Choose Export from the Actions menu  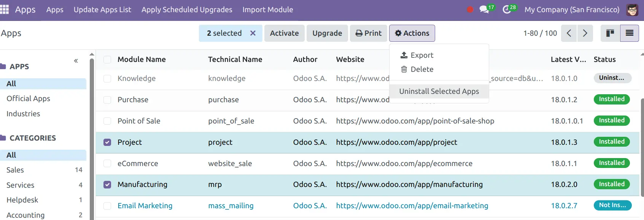coord(439,55)
